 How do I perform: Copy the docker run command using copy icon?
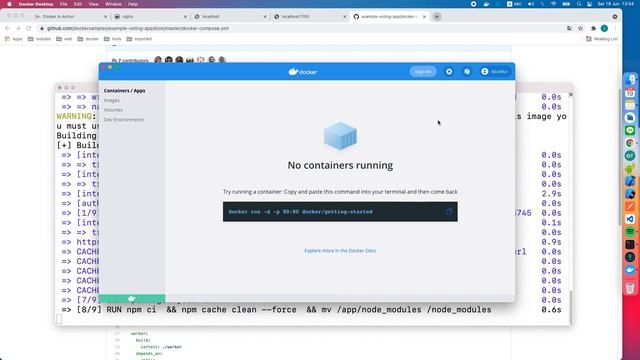point(449,211)
